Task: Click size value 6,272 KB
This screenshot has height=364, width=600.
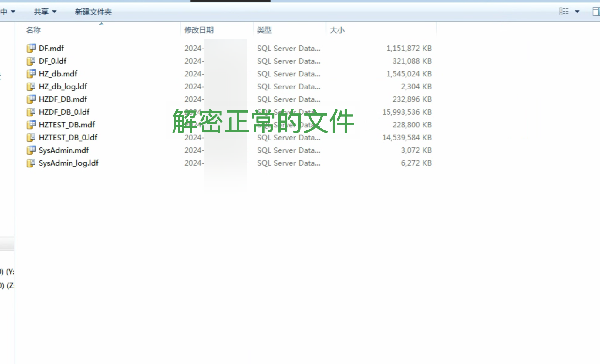Action: (x=416, y=163)
